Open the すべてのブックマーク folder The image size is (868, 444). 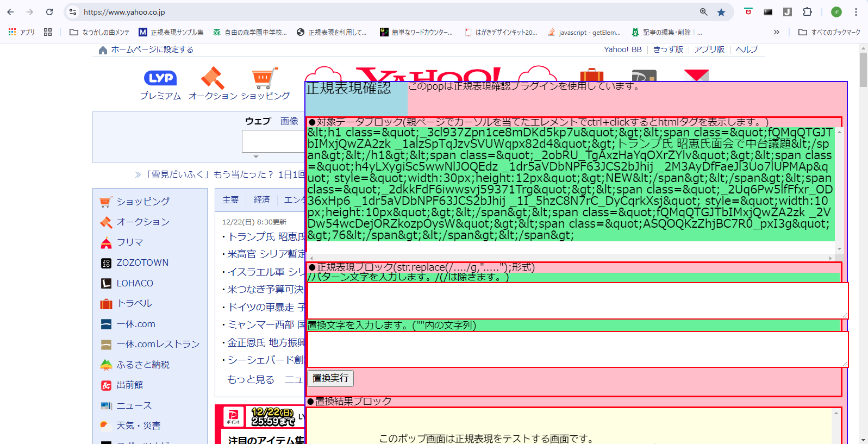829,32
